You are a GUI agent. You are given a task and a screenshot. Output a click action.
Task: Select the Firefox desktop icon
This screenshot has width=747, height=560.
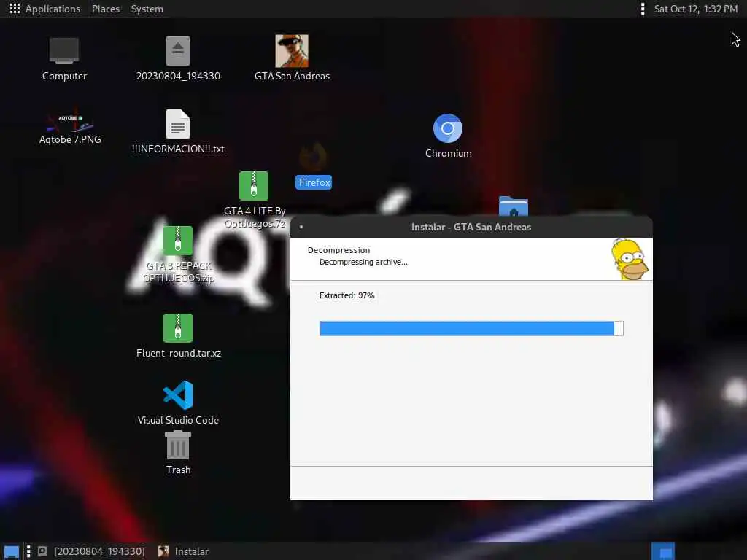[313, 157]
